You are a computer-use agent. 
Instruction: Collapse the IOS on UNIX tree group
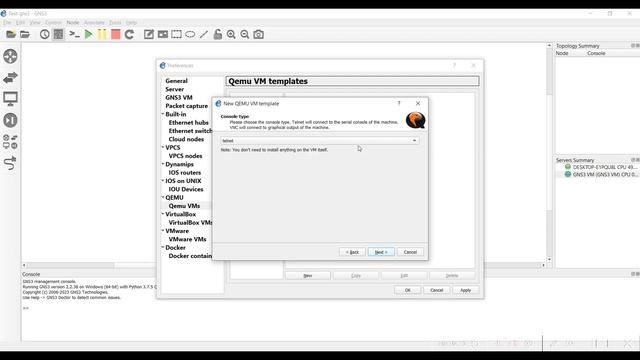[x=163, y=180]
